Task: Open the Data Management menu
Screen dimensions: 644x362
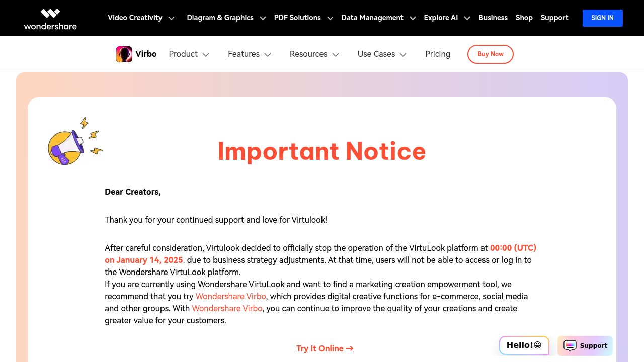Action: (x=372, y=18)
